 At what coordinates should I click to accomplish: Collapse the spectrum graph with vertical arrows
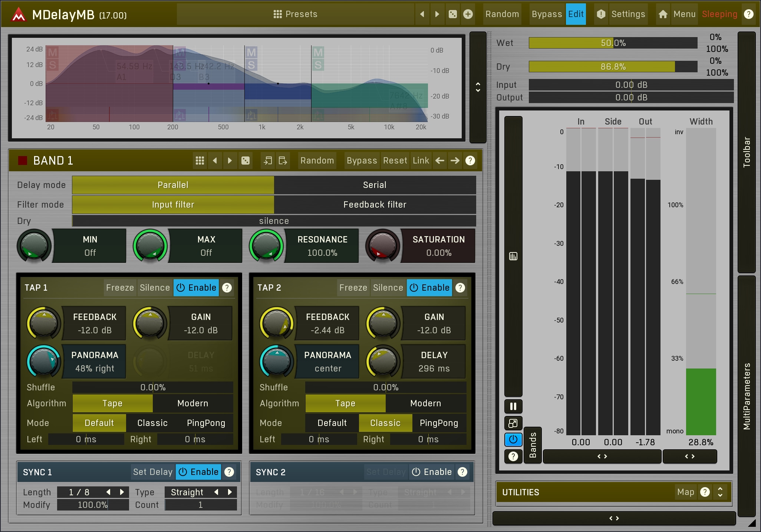tap(478, 87)
